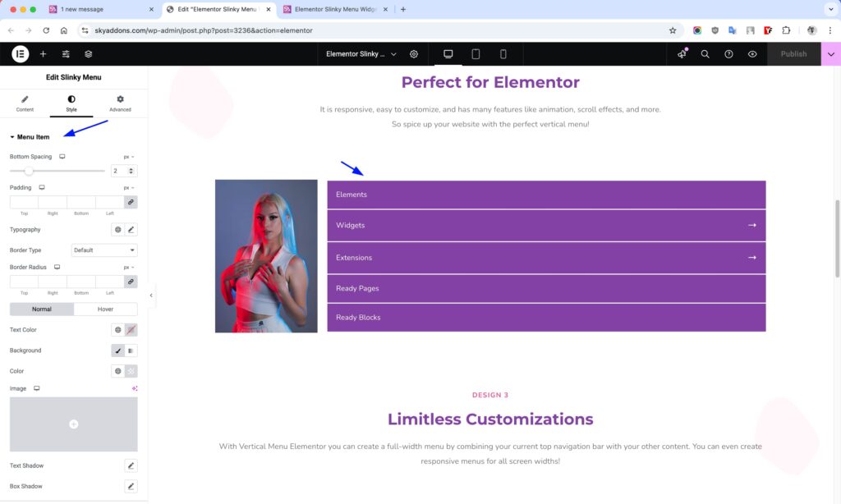
Task: Click the Border Radius Top input field
Action: 24,282
